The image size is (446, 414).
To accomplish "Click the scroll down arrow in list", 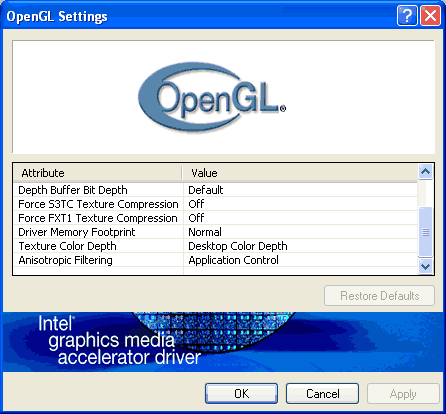I will 426,266.
